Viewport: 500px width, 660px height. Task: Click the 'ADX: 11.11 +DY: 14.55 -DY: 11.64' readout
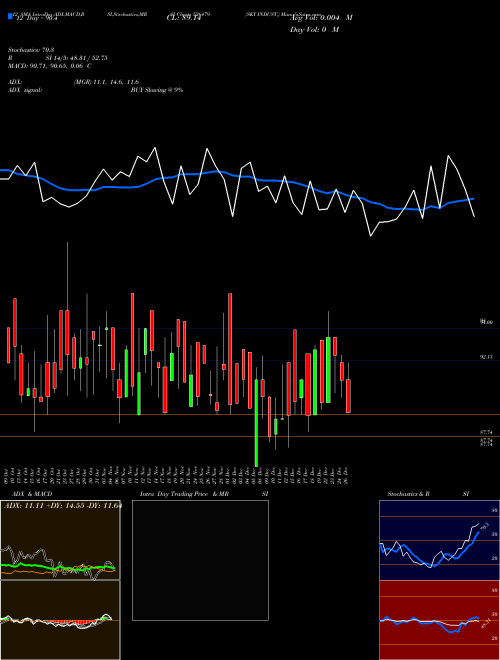(x=62, y=505)
